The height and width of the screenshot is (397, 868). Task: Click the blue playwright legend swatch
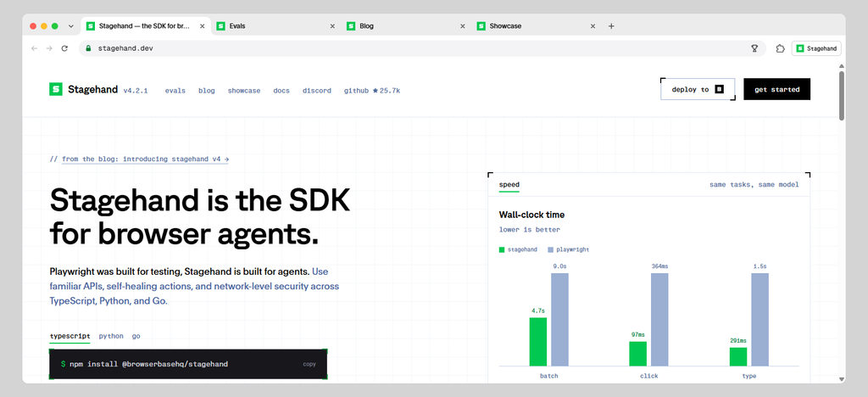click(x=550, y=249)
